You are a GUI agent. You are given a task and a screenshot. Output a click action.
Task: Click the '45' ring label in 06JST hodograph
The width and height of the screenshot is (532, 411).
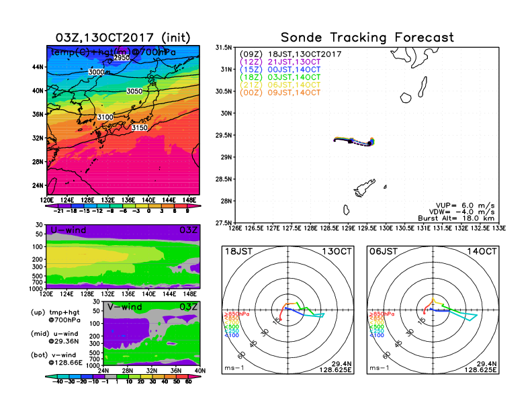click(x=398, y=343)
